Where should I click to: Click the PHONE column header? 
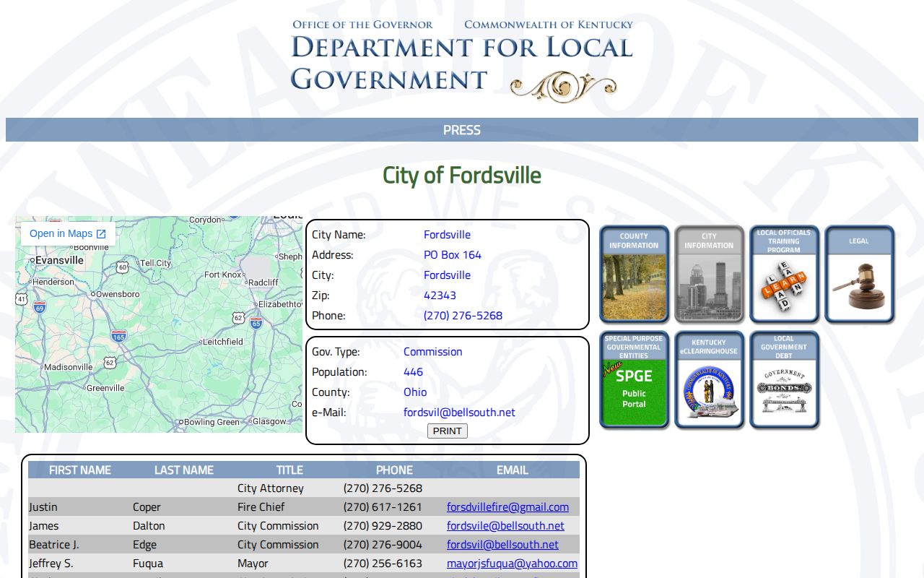tap(394, 470)
